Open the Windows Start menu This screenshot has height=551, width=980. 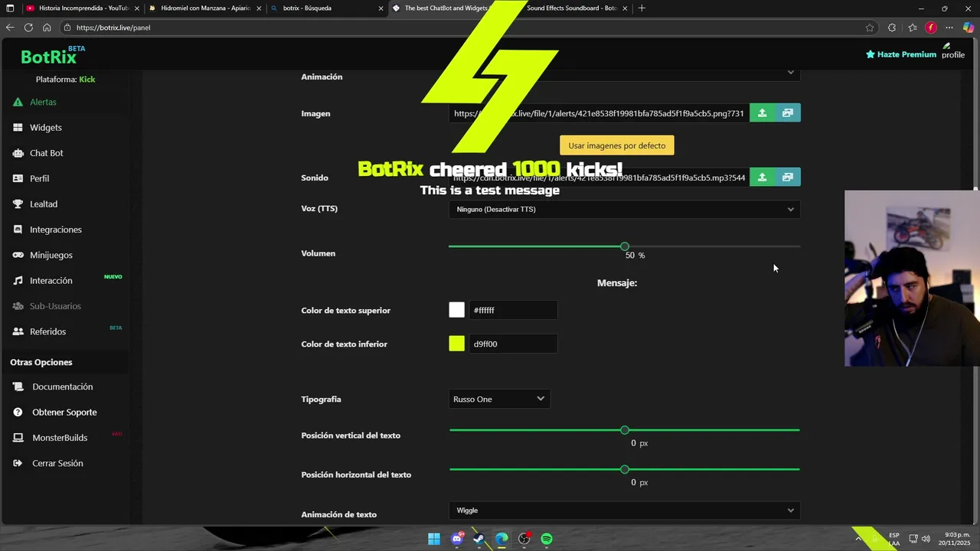click(x=434, y=539)
